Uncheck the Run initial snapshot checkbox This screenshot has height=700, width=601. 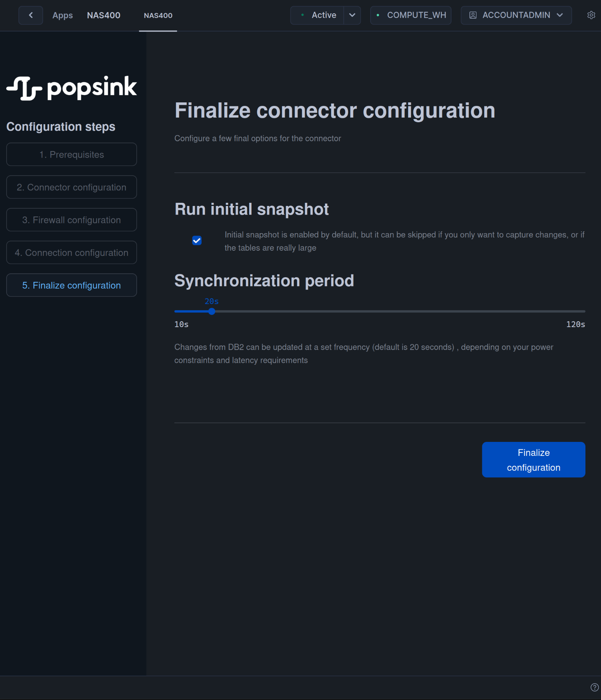[x=197, y=241]
